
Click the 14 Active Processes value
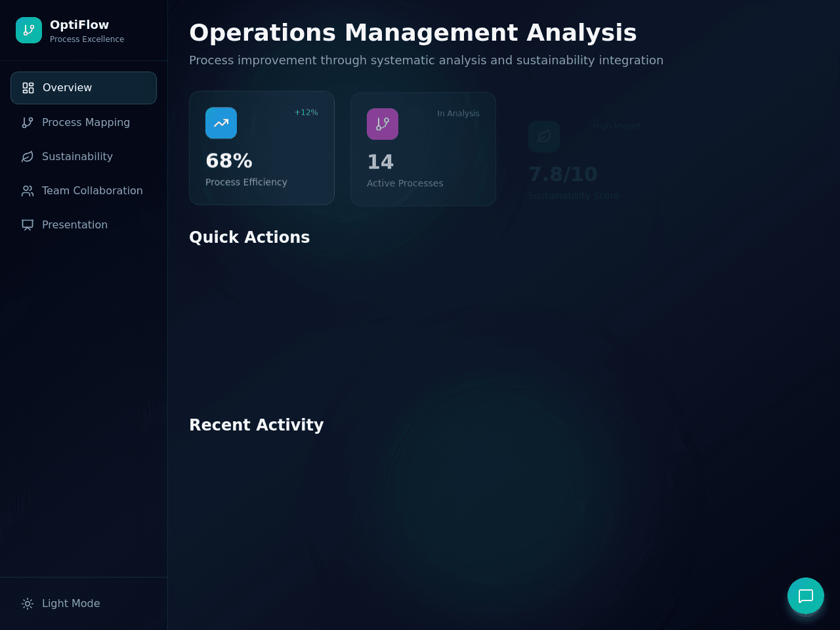[x=380, y=162]
